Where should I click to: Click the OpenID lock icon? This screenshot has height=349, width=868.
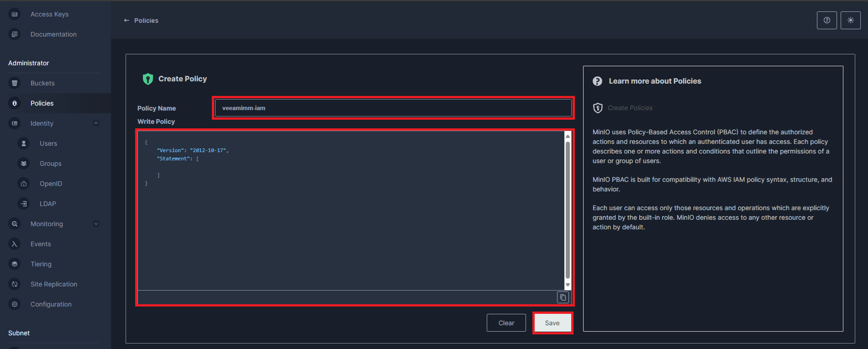(24, 184)
